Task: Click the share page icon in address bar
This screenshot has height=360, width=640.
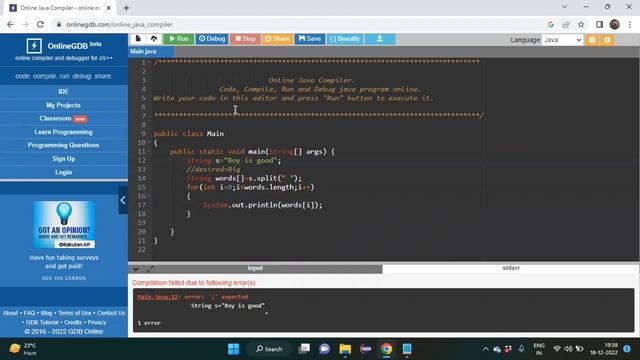Action: click(x=566, y=24)
